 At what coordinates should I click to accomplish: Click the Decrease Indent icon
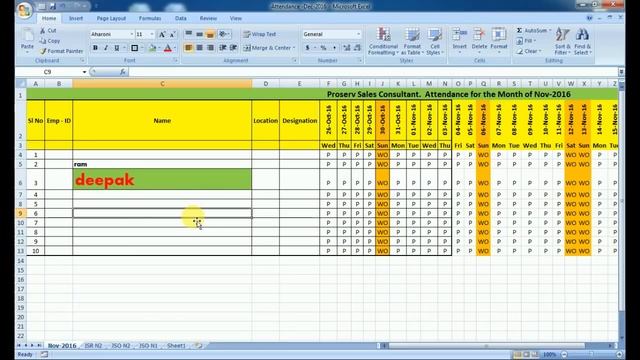(x=223, y=48)
